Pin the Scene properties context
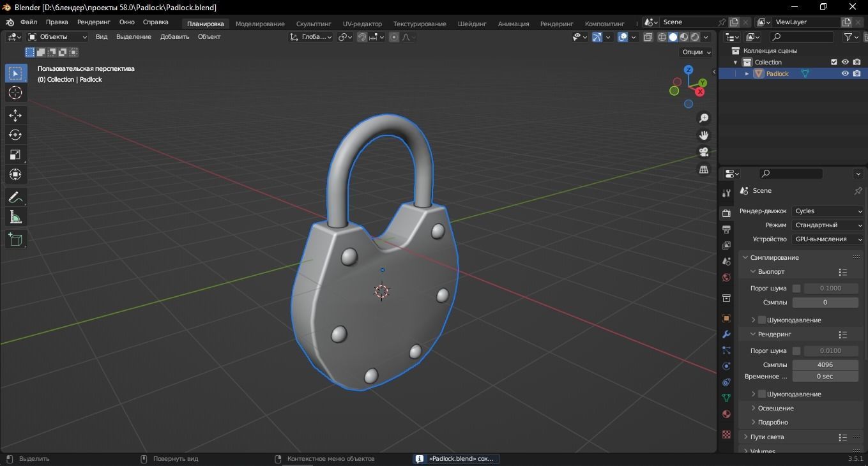The image size is (868, 466). 858,190
